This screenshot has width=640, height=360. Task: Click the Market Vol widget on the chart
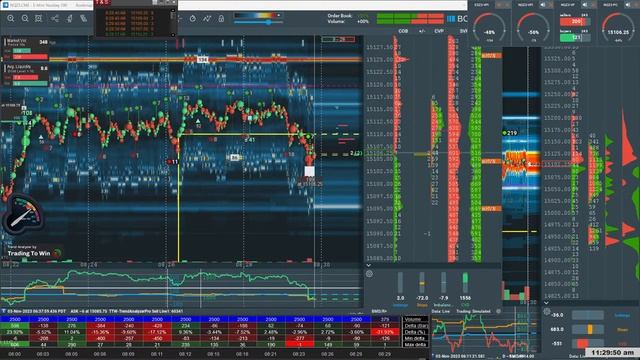click(x=26, y=49)
